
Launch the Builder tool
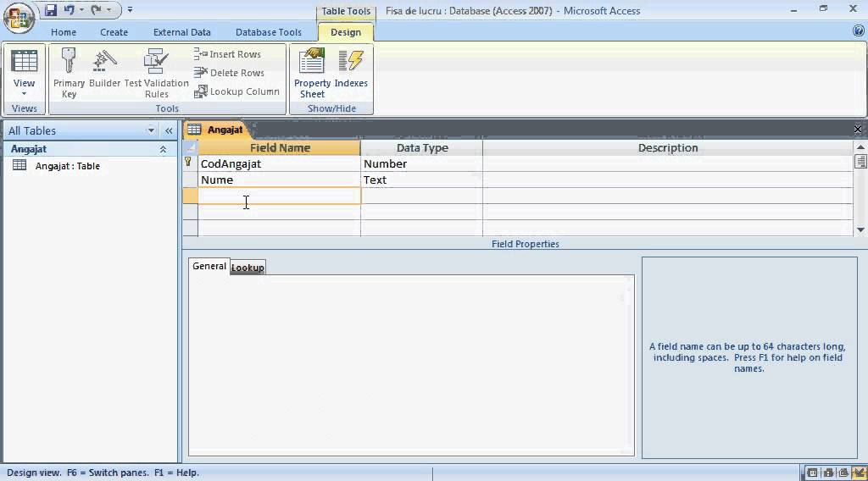pyautogui.click(x=104, y=68)
